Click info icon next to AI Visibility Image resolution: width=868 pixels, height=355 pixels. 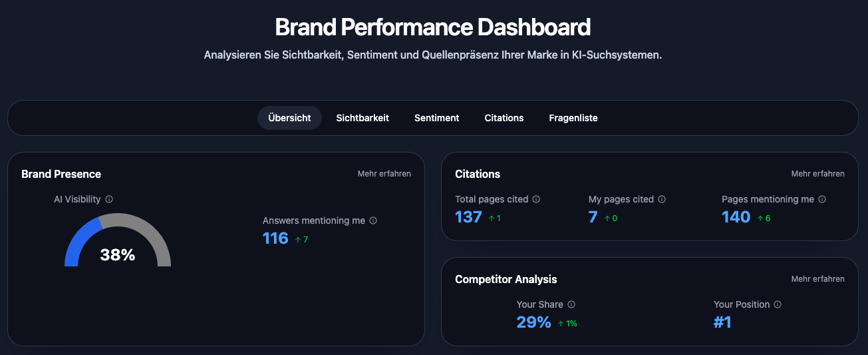click(x=109, y=199)
